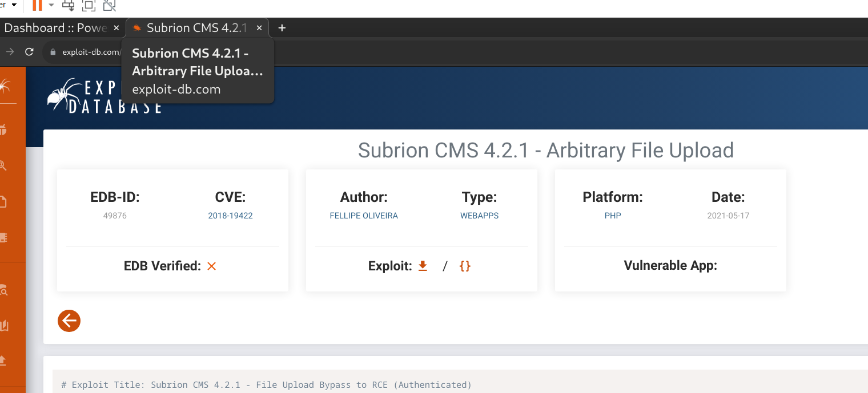Expand the dropdown arrow beside pause icon

point(51,6)
